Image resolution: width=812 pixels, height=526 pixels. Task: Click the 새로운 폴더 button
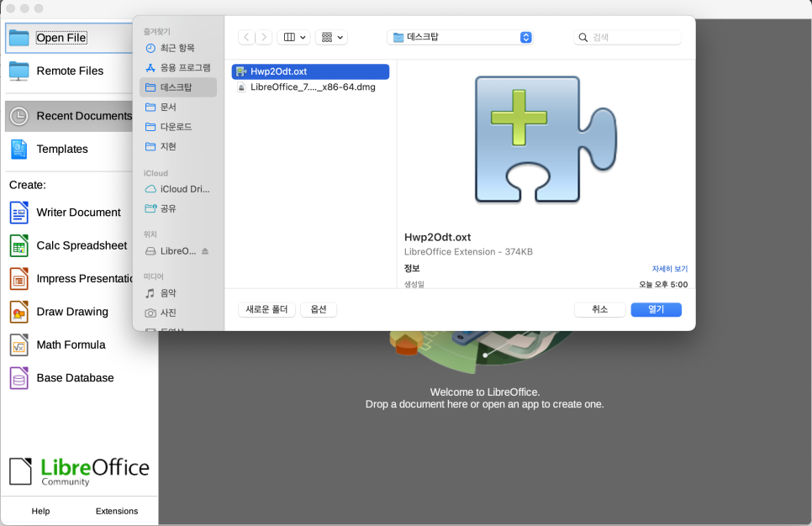(266, 309)
